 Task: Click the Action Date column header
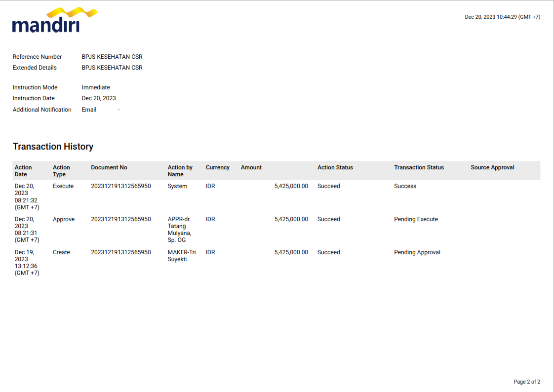point(23,171)
